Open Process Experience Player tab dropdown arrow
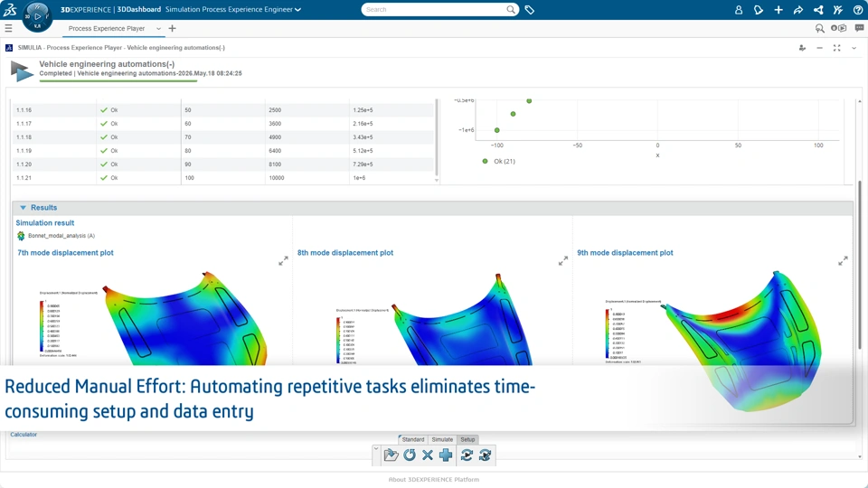This screenshot has height=488, width=868. 158,29
